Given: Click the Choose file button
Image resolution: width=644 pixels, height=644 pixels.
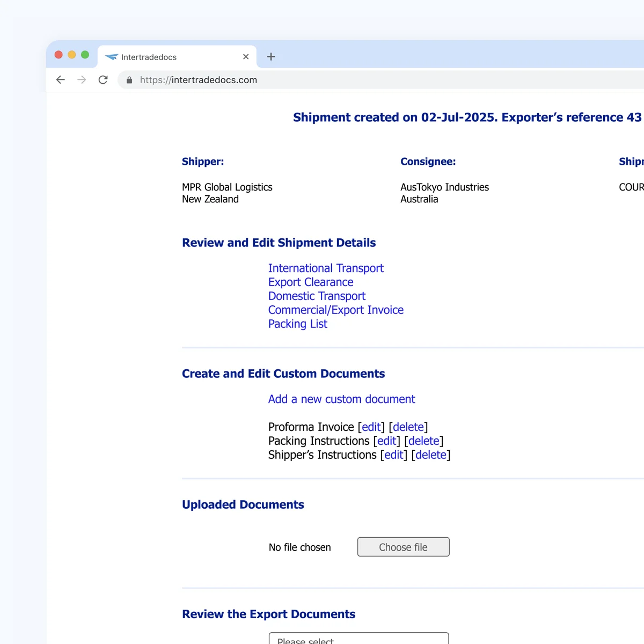Looking at the screenshot, I should [404, 547].
